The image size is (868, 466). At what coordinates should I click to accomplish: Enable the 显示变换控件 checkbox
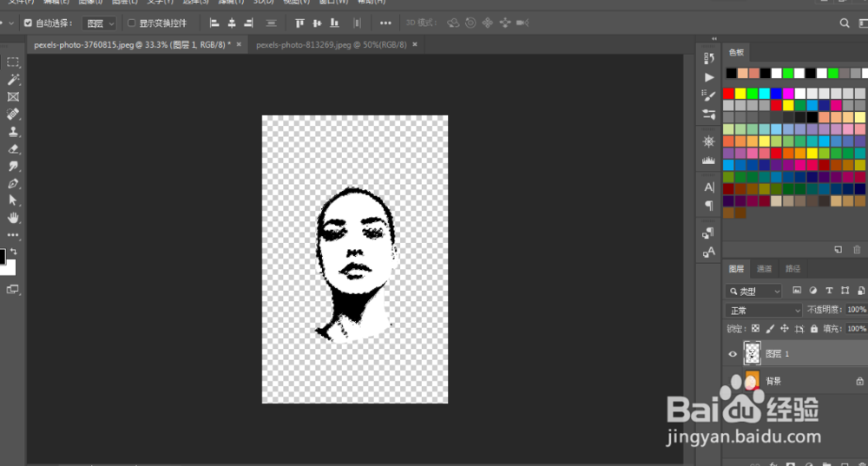click(132, 23)
